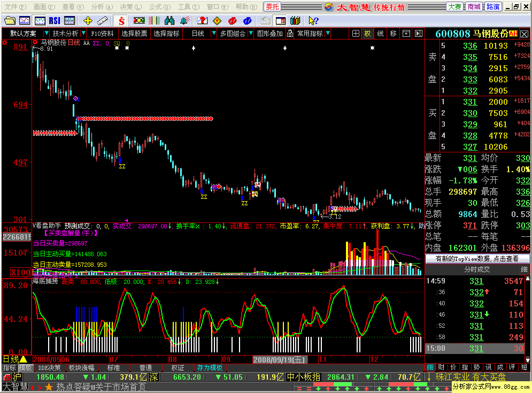
Task: Click the 日线 period label with yellow triangle
Action: click(14, 359)
